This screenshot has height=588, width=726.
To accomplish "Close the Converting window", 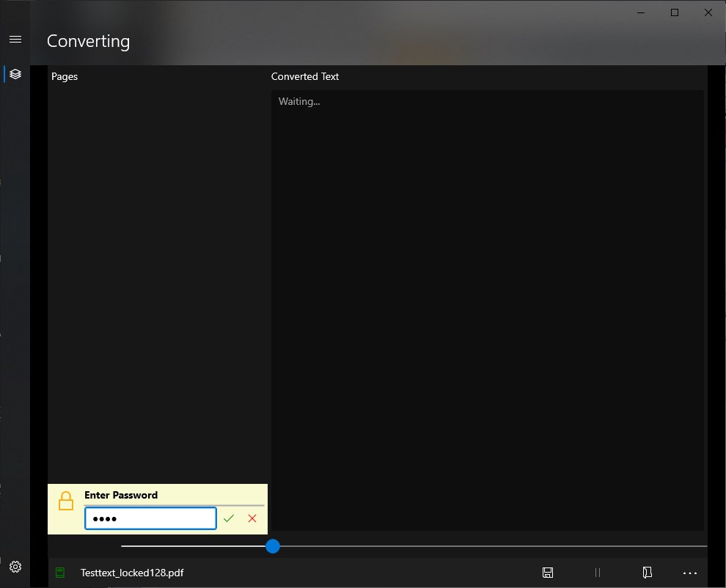I will 708,12.
